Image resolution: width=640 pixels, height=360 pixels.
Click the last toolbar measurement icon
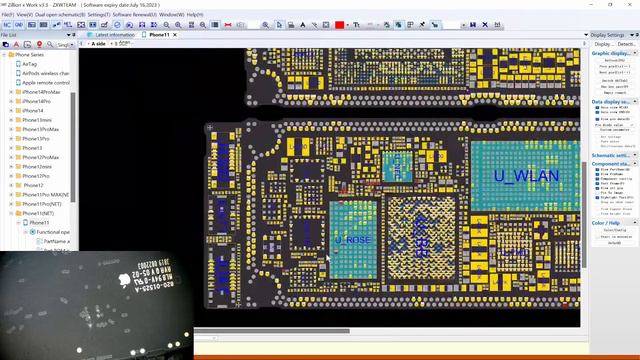tap(497, 25)
